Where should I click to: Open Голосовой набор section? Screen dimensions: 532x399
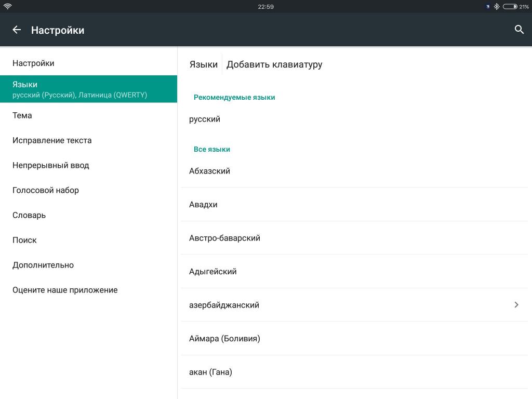click(88, 190)
